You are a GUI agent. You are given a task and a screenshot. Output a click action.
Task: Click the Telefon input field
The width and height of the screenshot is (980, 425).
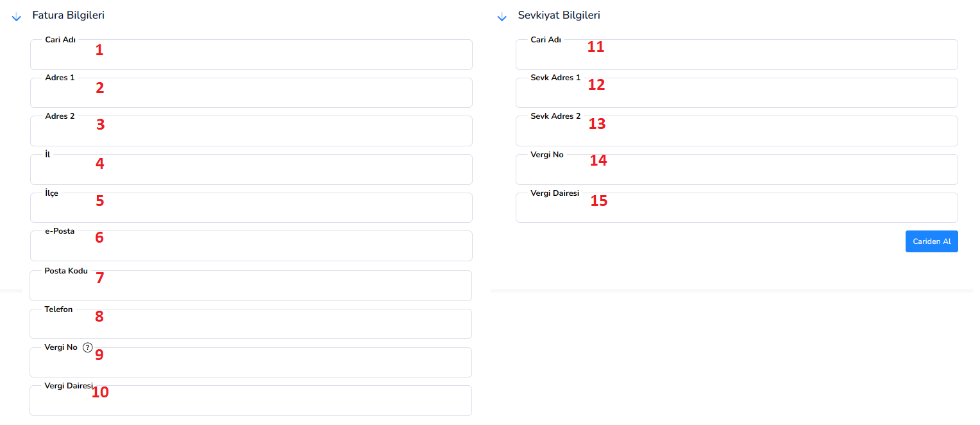tap(251, 324)
